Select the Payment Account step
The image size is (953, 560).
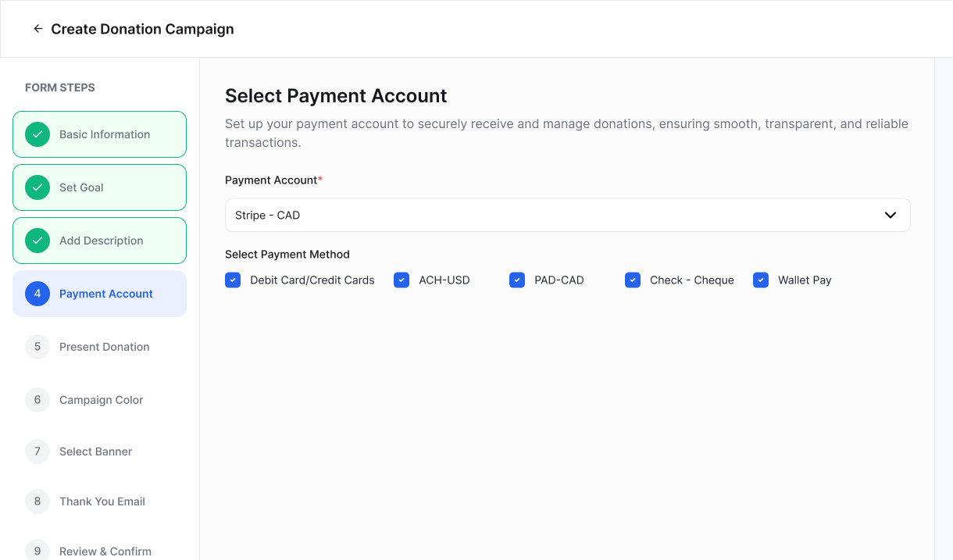point(99,294)
